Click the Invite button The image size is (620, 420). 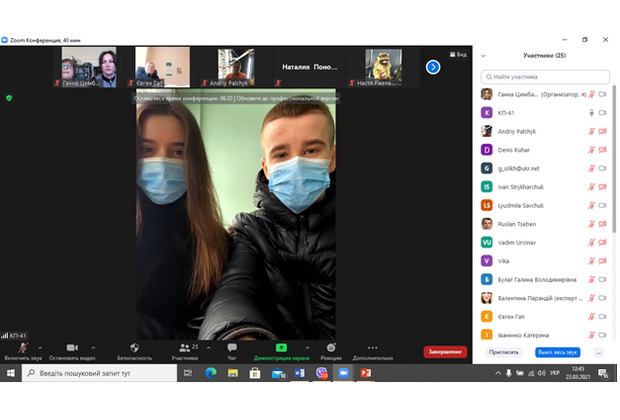503,352
